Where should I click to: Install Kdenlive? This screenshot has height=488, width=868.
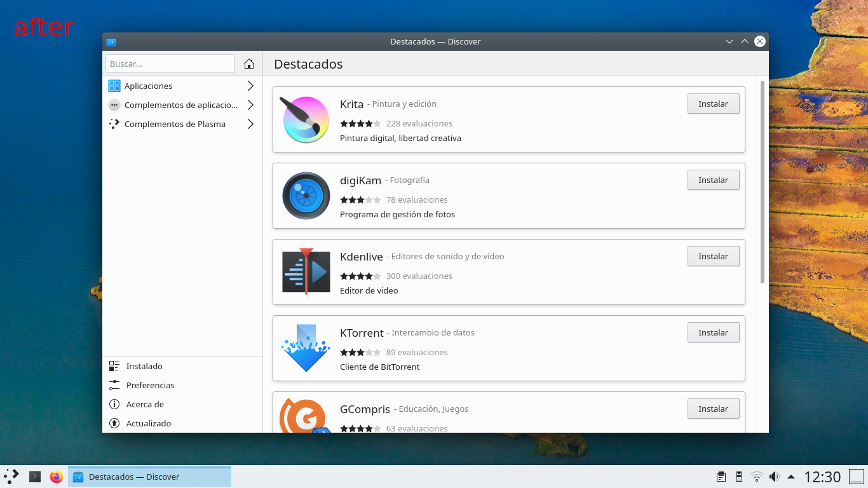click(x=713, y=256)
